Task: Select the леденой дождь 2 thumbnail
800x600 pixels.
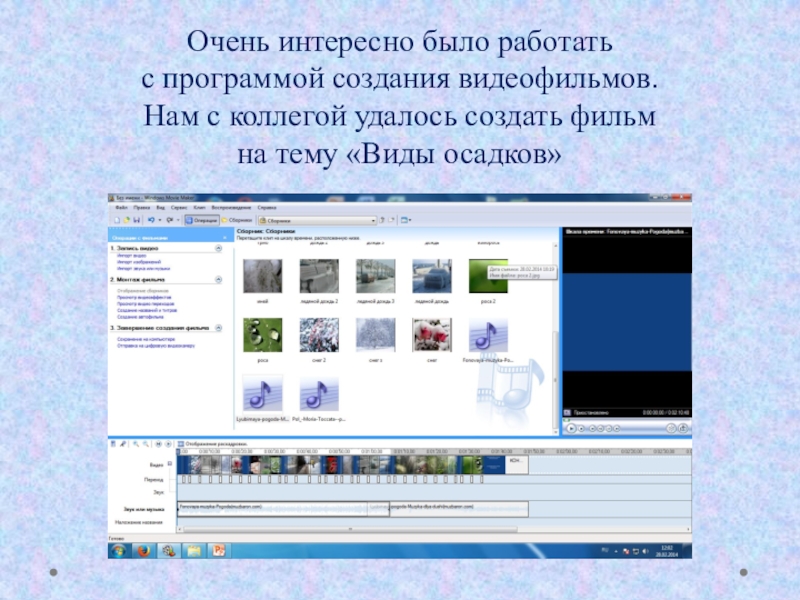Action: tap(319, 276)
